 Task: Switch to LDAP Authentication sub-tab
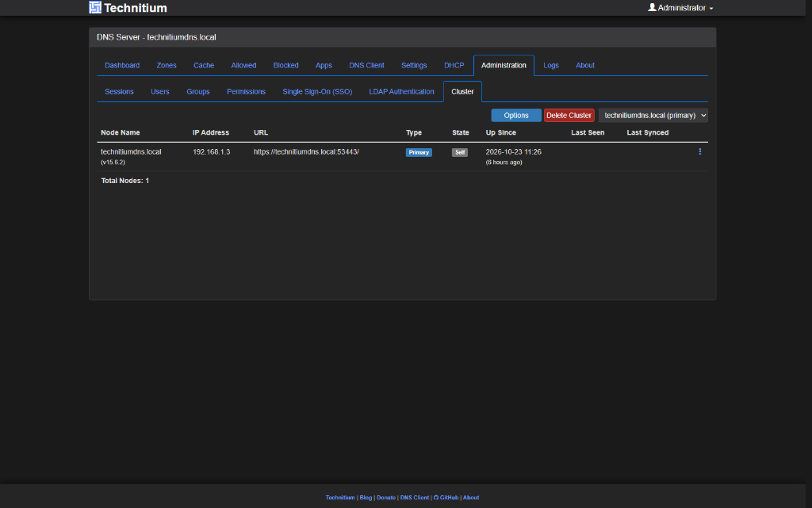coord(401,92)
